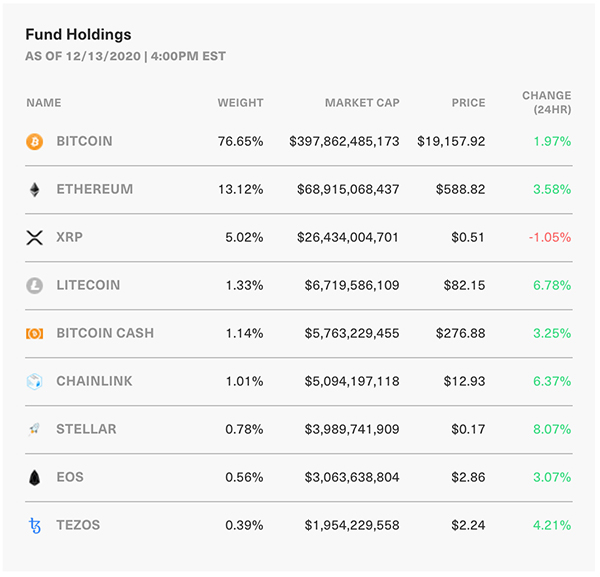Select the LITECOIN name label
The height and width of the screenshot is (577, 600).
pyautogui.click(x=88, y=285)
